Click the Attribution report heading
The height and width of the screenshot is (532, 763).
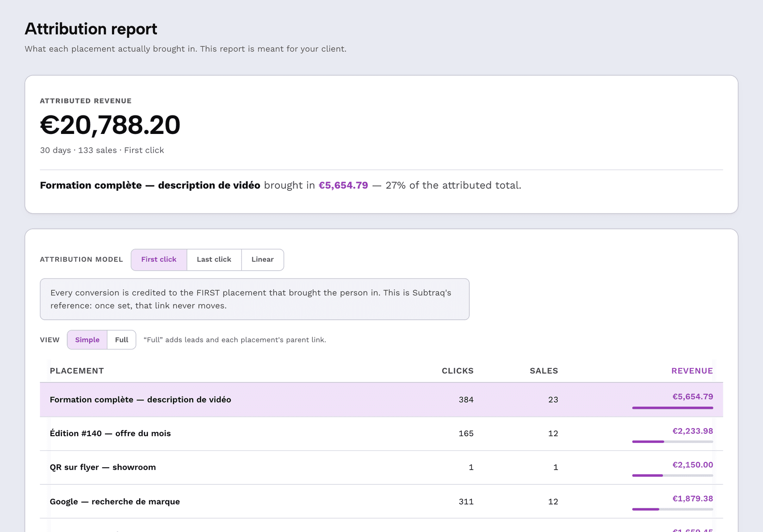pos(91,29)
